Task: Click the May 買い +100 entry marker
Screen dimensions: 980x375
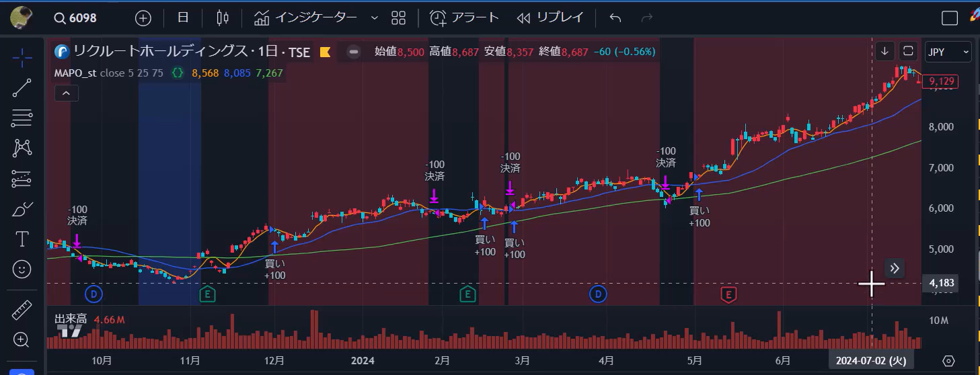Action: 700,208
